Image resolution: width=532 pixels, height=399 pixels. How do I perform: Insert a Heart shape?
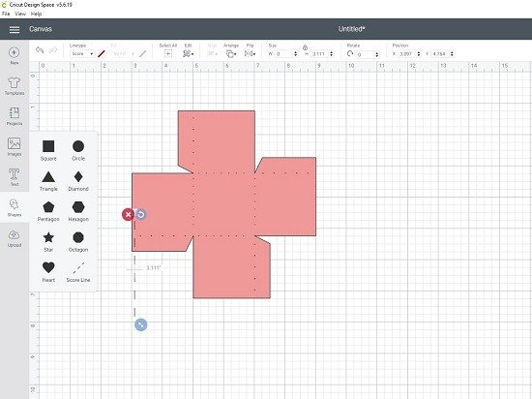(48, 272)
